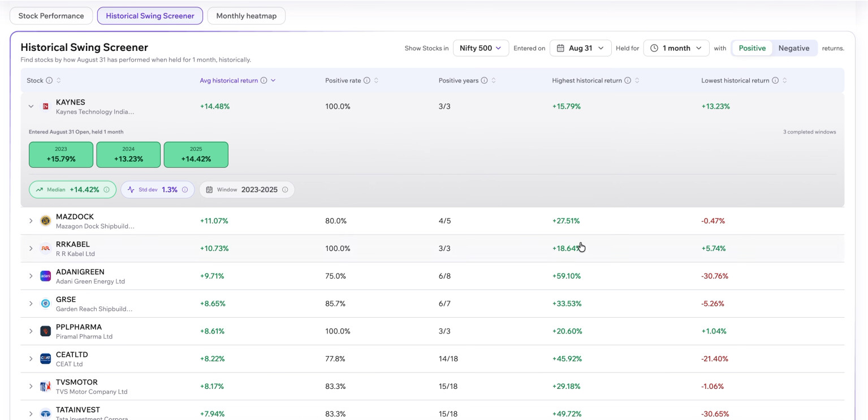Sort by Positive years column arrows
This screenshot has height=420, width=868.
(494, 80)
